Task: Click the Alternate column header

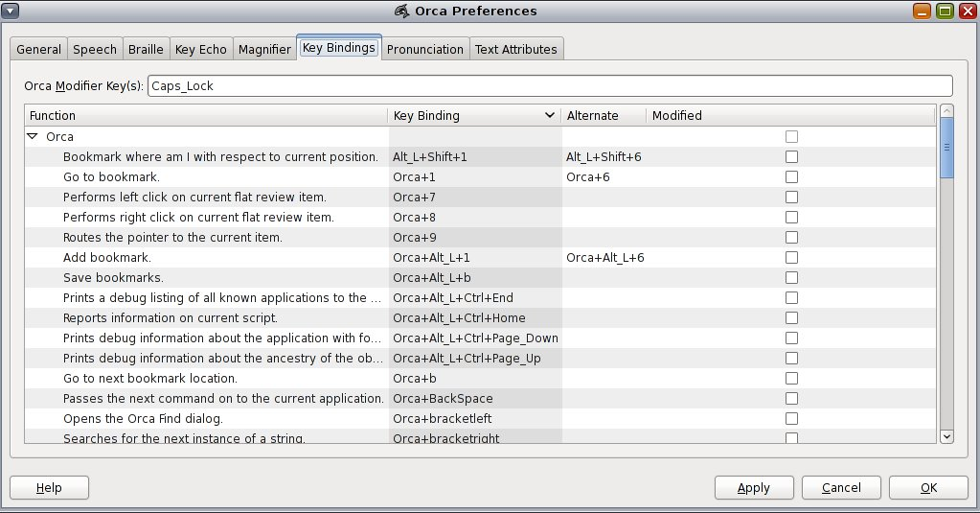Action: (603, 116)
